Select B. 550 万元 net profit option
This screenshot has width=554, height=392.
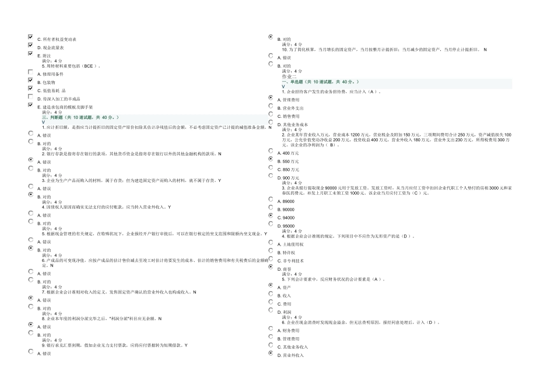pyautogui.click(x=271, y=159)
